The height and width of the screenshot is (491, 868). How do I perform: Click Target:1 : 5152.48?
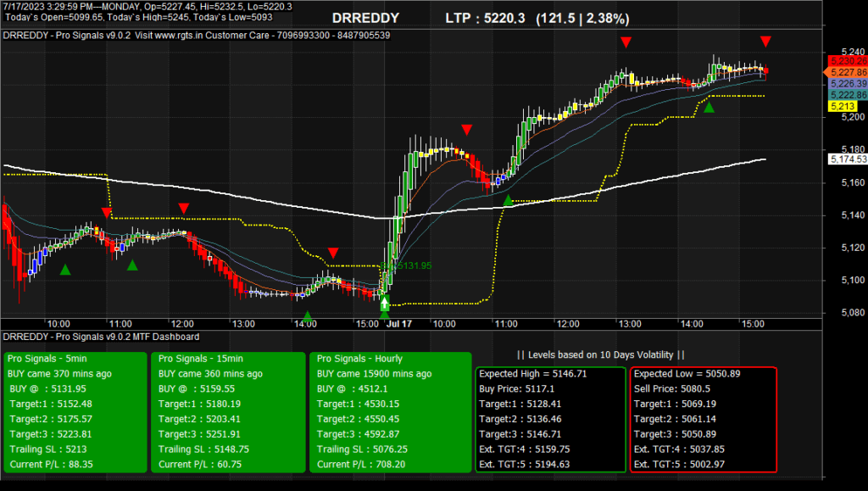[x=50, y=405]
